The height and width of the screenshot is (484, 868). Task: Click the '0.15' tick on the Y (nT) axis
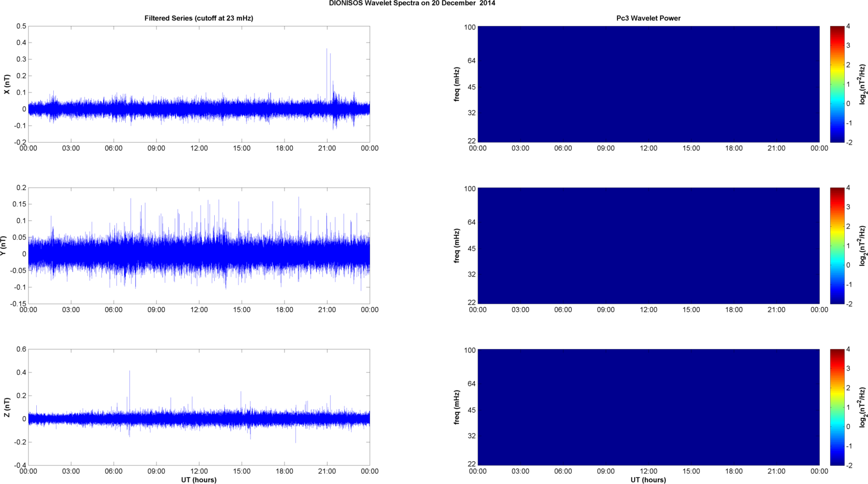click(19, 204)
